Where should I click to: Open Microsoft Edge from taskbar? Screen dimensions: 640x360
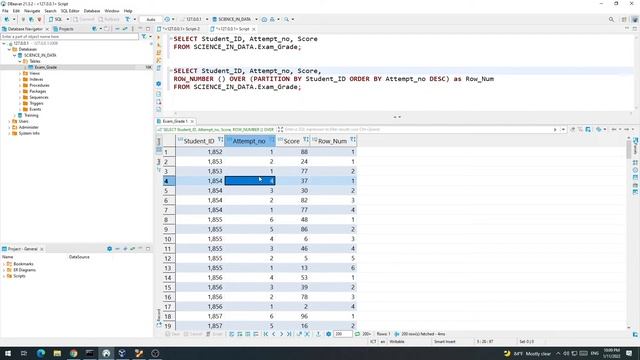[x=40, y=353]
